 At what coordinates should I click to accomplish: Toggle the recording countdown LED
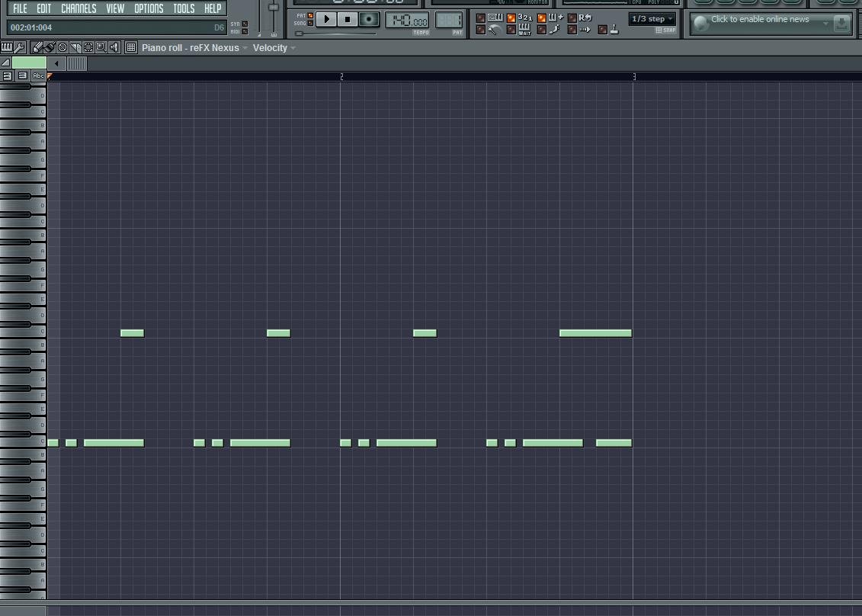(x=511, y=18)
